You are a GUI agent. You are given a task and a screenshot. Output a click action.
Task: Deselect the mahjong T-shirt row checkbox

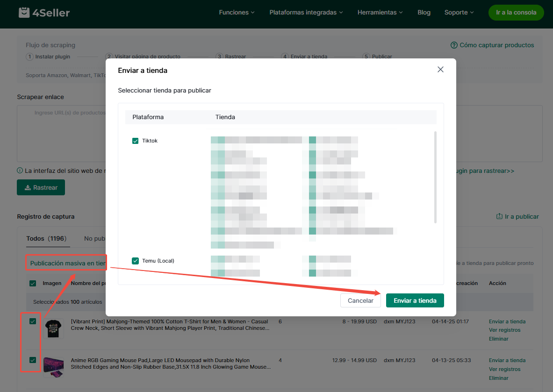point(33,321)
